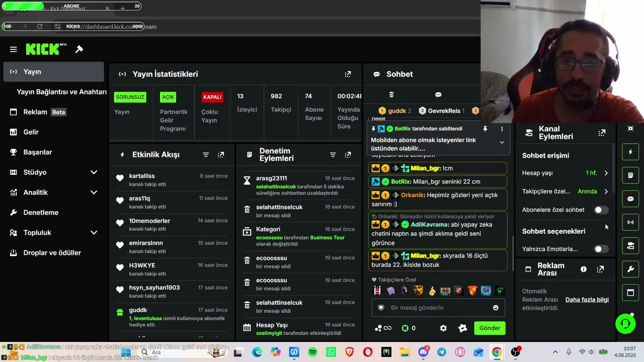Open filter options for Etkinlik Akışı
This screenshot has width=644, height=362.
pyautogui.click(x=206, y=155)
